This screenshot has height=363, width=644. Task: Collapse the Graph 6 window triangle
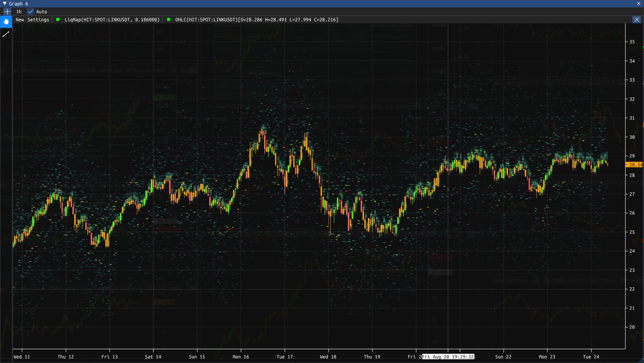[5, 3]
